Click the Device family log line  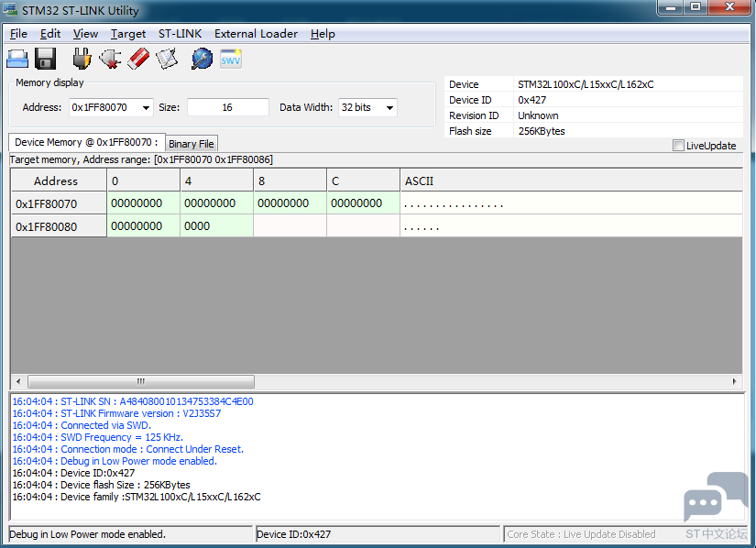137,497
